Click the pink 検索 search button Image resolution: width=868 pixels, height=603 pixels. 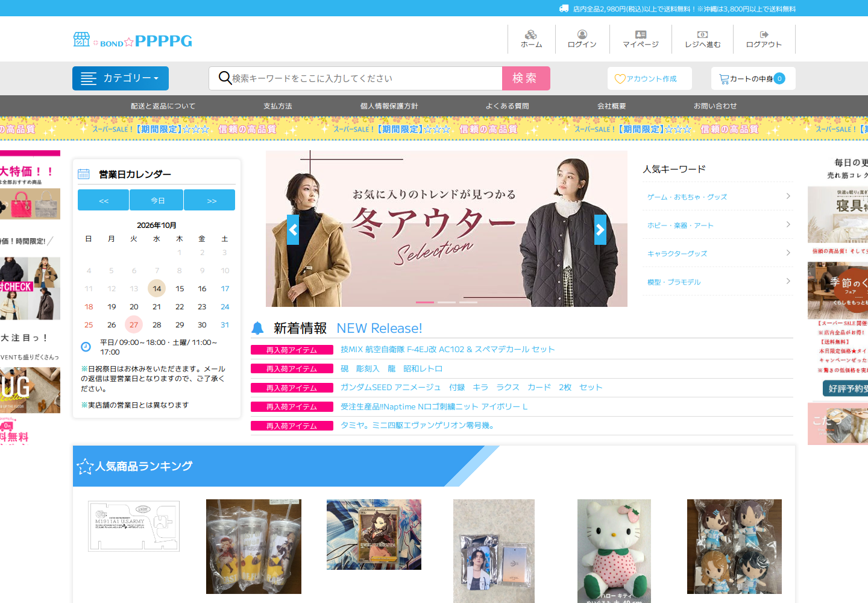pos(526,78)
